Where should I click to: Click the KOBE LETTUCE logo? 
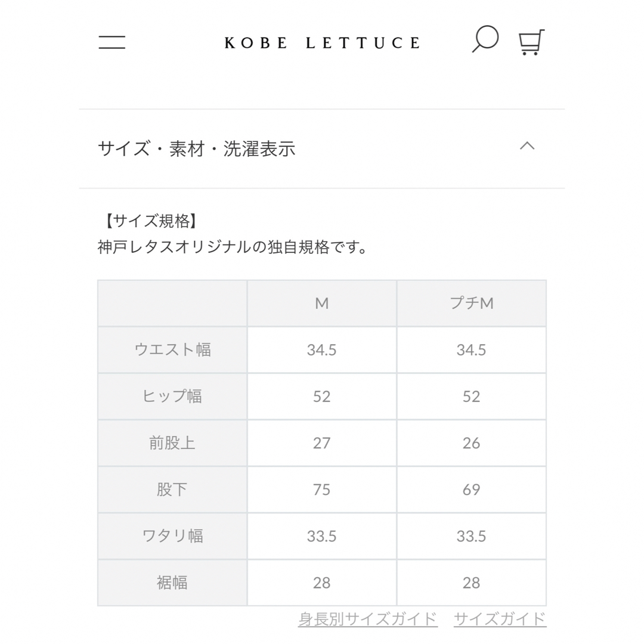(322, 43)
